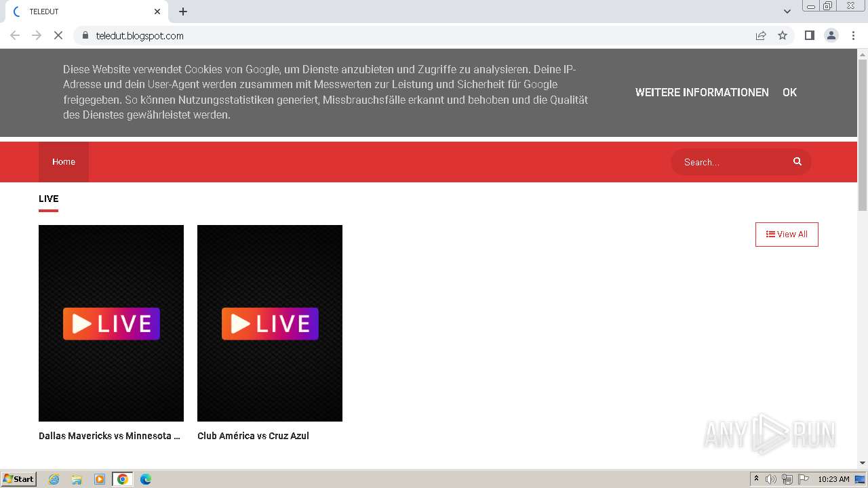Open Club América vs Cruz Azul title link
868x488 pixels.
click(253, 436)
